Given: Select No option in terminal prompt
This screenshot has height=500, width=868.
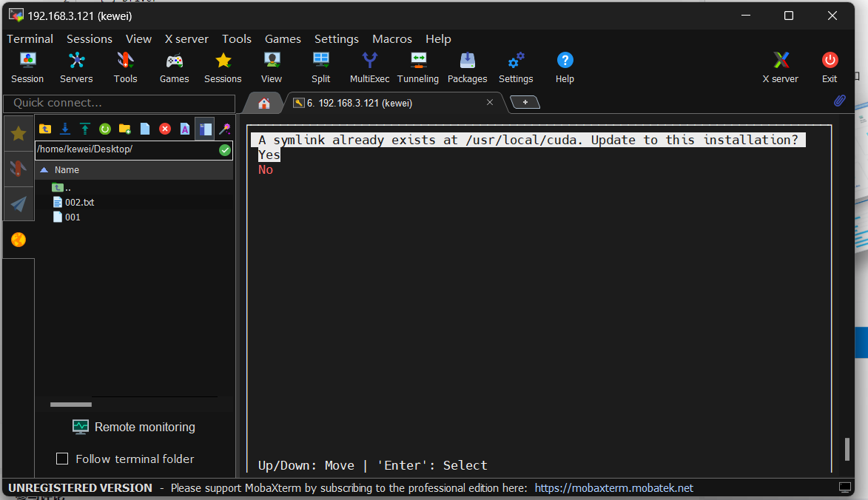Looking at the screenshot, I should 266,170.
